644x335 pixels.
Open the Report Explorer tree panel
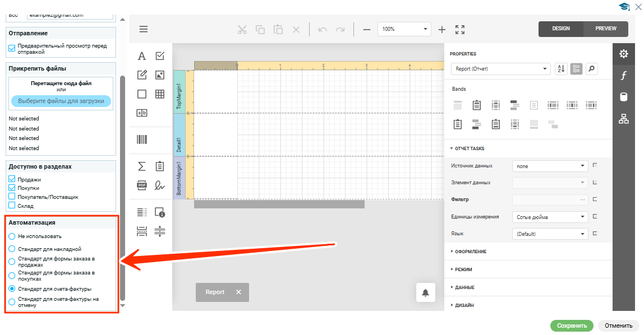(623, 119)
